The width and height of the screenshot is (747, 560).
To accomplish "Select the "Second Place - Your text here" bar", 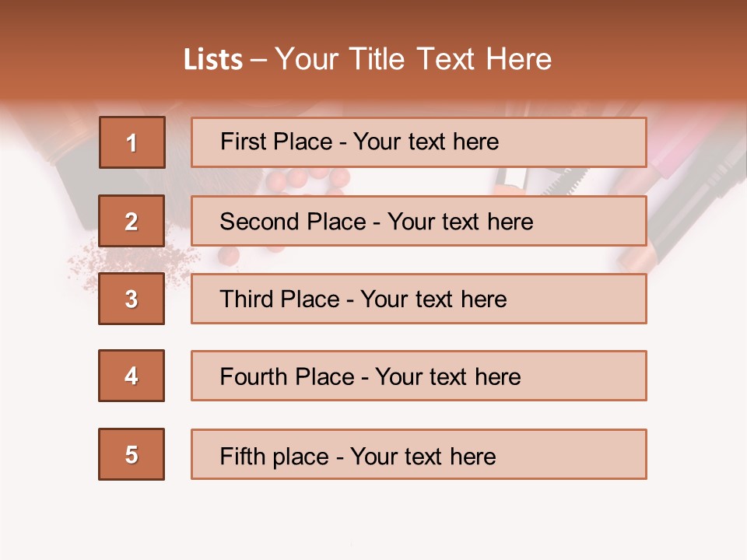I will click(x=419, y=221).
